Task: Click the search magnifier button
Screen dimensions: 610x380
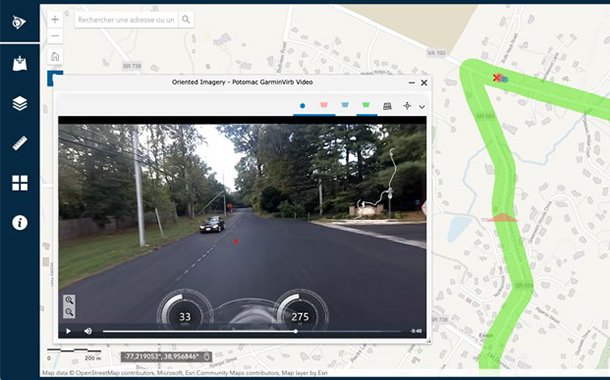Action: point(186,19)
